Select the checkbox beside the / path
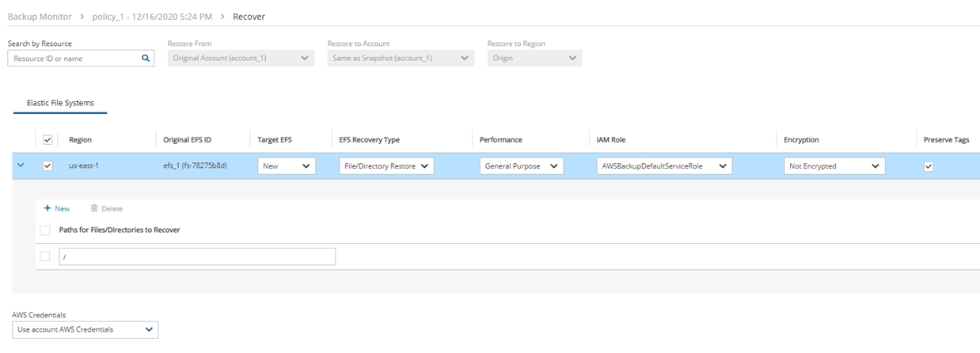The height and width of the screenshot is (353, 980). pyautogui.click(x=45, y=256)
